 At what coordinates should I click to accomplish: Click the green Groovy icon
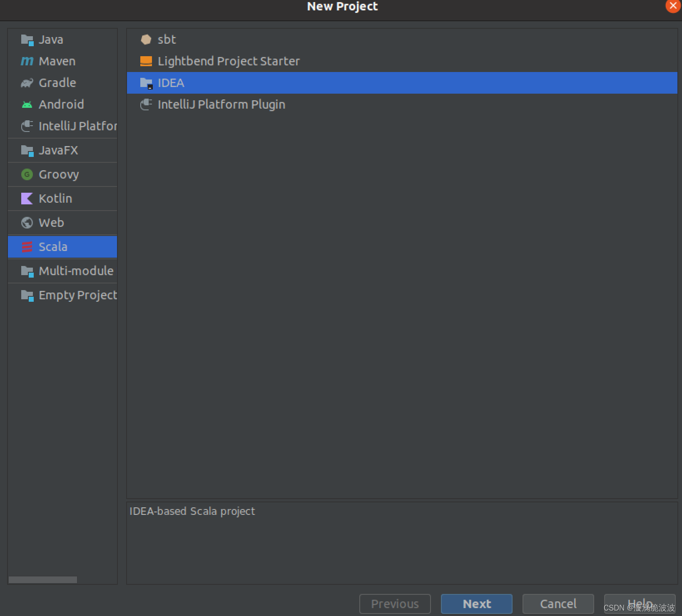coord(27,174)
